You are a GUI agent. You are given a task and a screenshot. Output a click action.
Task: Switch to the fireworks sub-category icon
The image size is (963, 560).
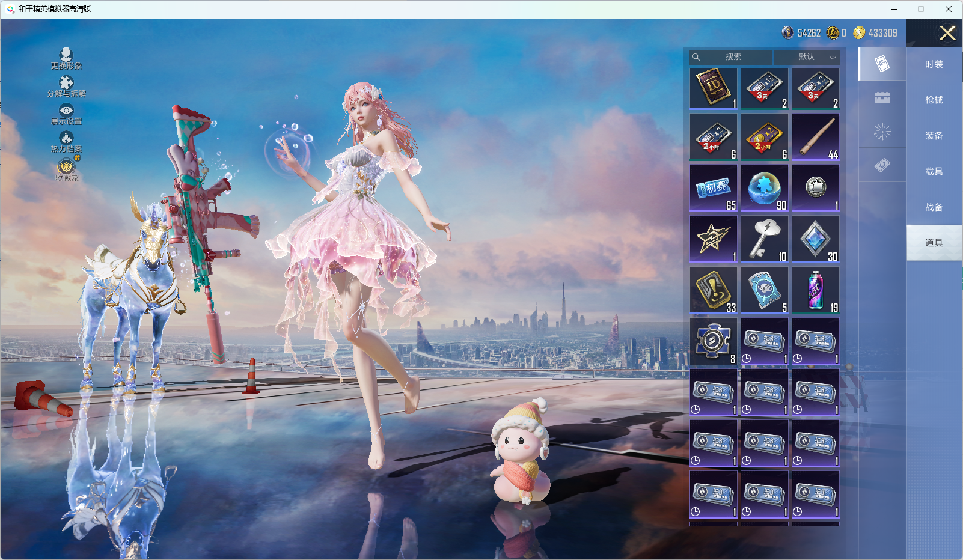tap(882, 131)
